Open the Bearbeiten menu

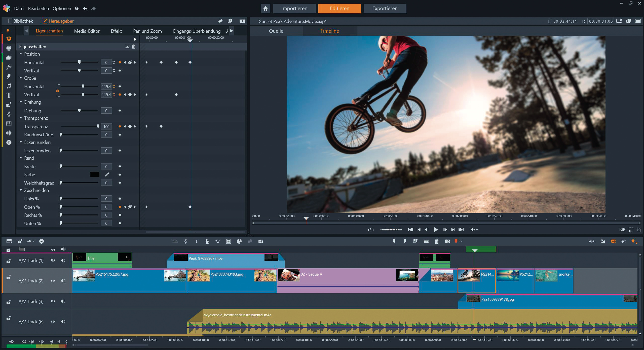39,9
